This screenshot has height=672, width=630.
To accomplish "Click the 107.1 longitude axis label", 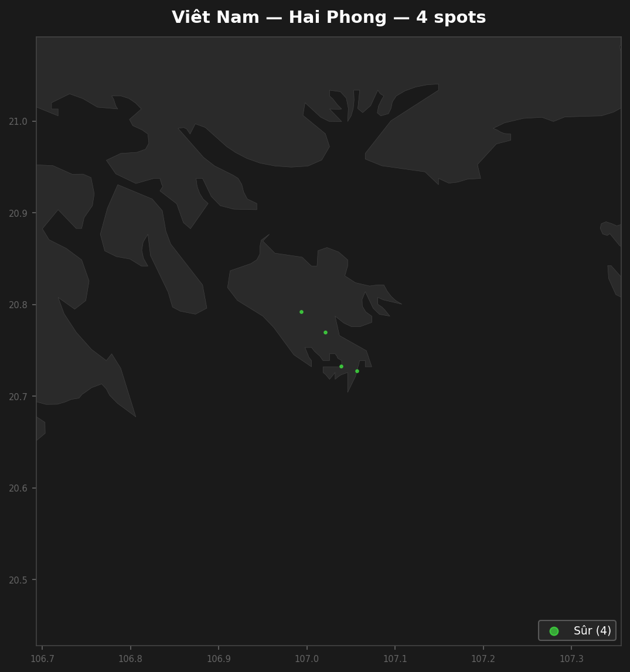I will click(395, 659).
